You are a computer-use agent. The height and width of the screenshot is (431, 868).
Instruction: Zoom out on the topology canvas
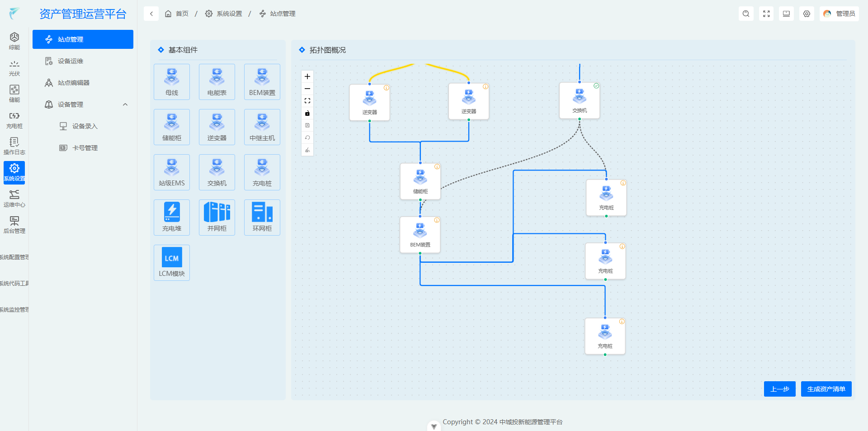pos(307,89)
